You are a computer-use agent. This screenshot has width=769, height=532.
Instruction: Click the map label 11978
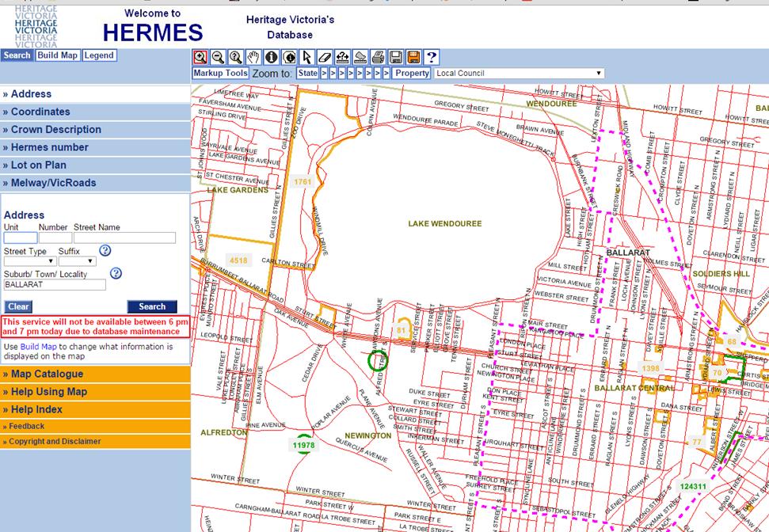pyautogui.click(x=303, y=445)
